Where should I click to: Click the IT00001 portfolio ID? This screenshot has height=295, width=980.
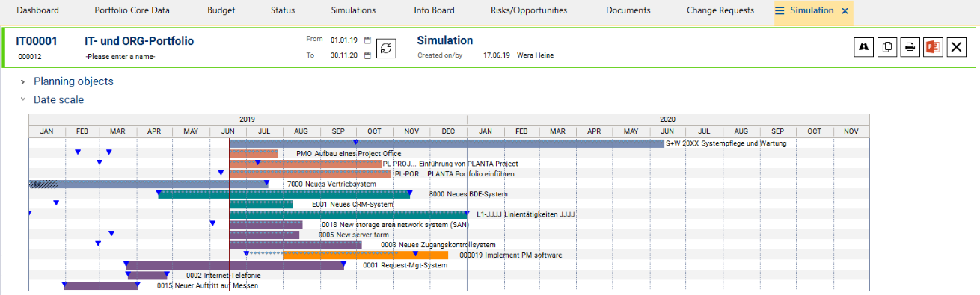click(37, 41)
